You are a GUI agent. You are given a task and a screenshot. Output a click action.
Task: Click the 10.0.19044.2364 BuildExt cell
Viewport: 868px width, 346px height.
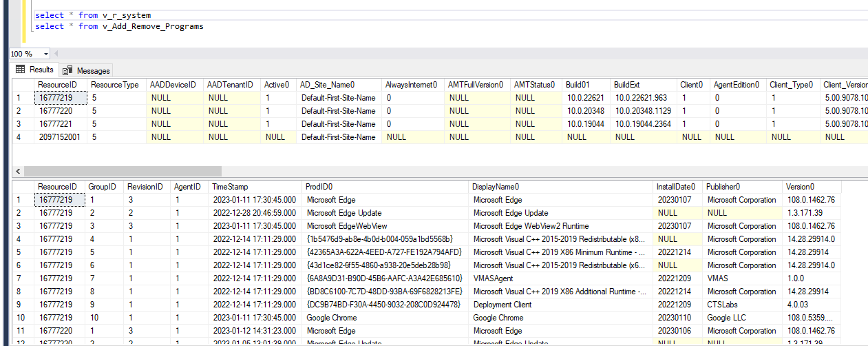pos(644,124)
